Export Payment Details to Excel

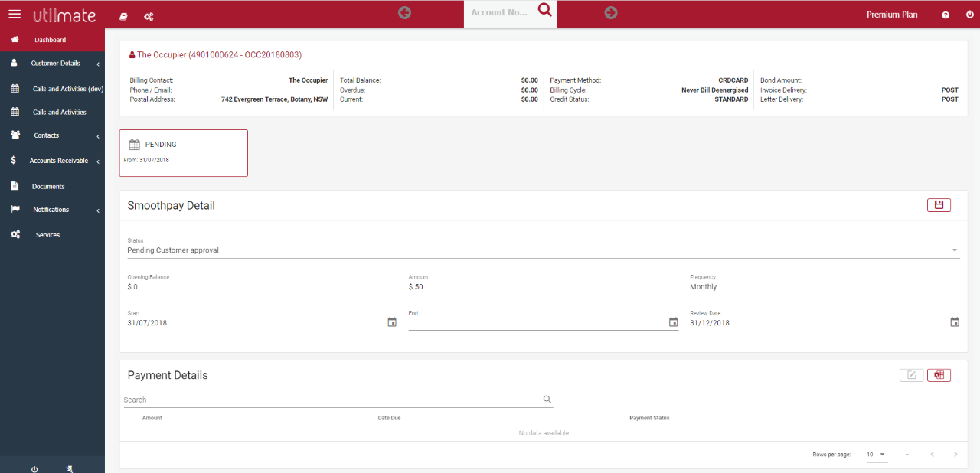click(939, 375)
